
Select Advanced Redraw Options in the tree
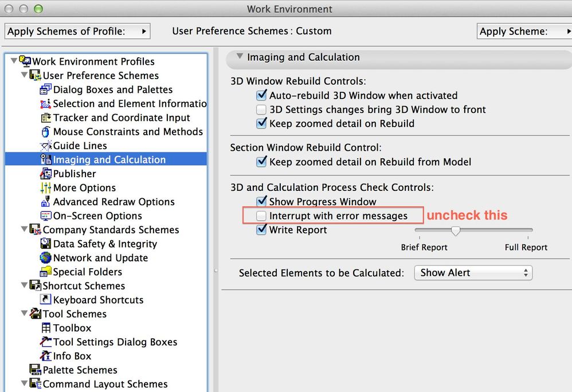coord(113,202)
